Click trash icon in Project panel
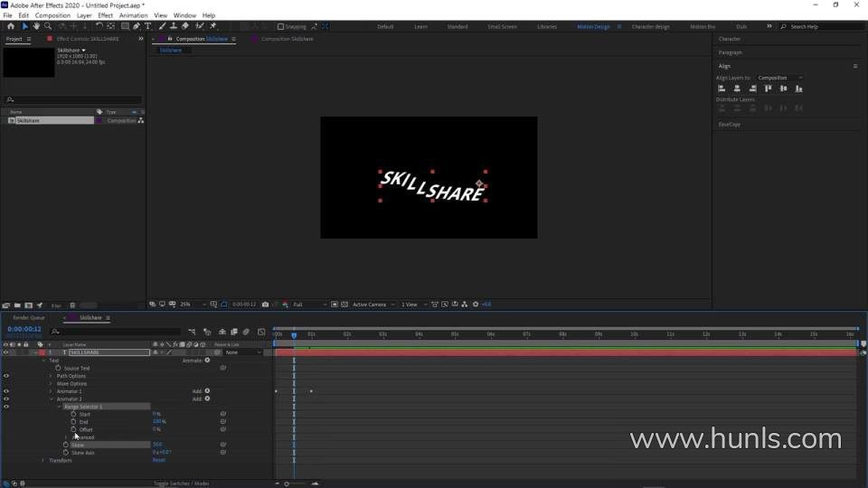868x488 pixels. [x=72, y=305]
